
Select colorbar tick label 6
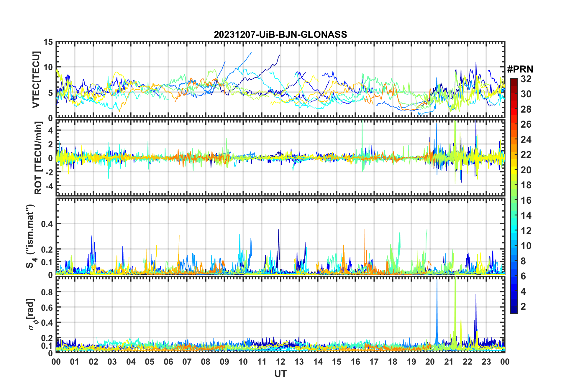tap(523, 276)
